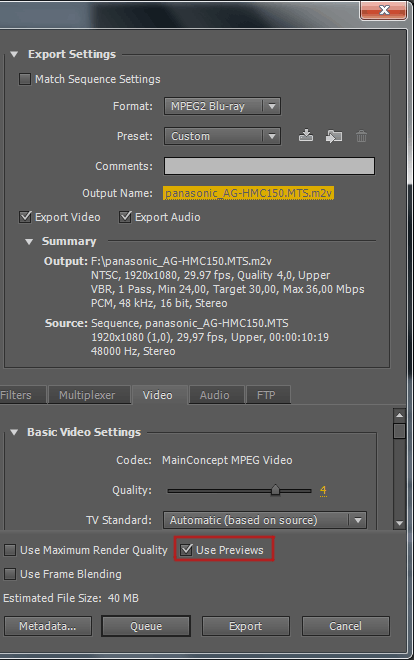Click the PCM, 48 kHz, 16 bit, Stereo line
Viewport: 414px width, 660px height.
[x=159, y=303]
